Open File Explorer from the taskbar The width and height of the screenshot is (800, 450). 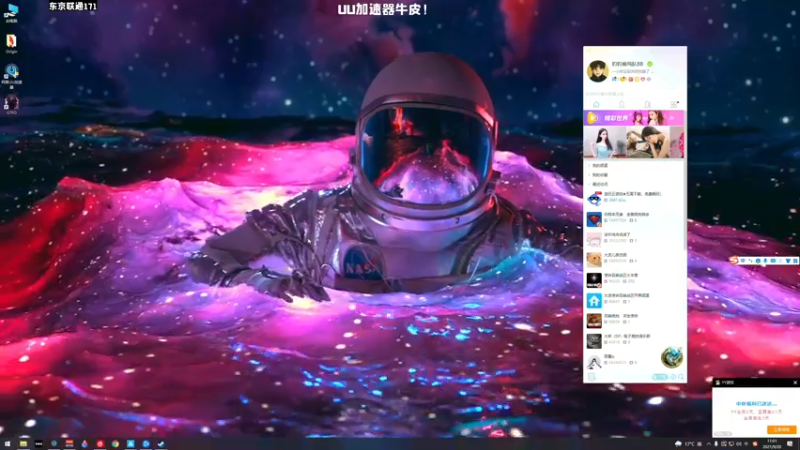[23, 444]
